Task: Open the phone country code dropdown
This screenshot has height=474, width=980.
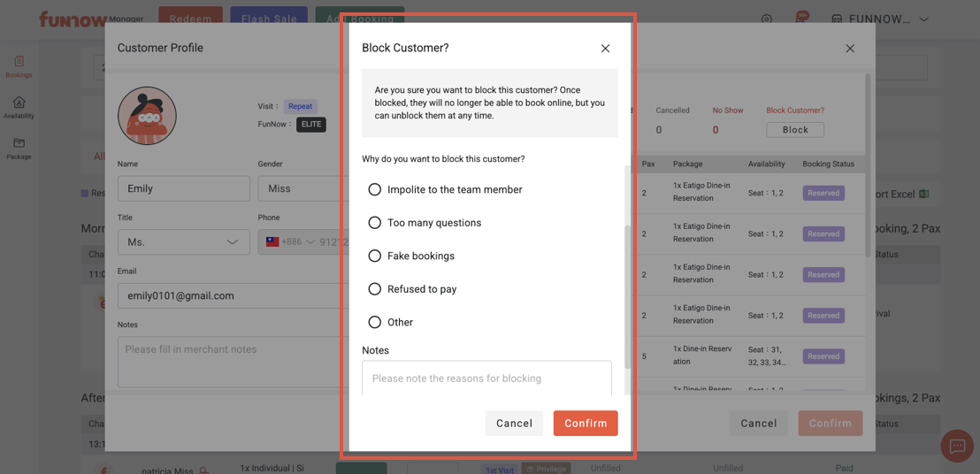Action: click(292, 242)
